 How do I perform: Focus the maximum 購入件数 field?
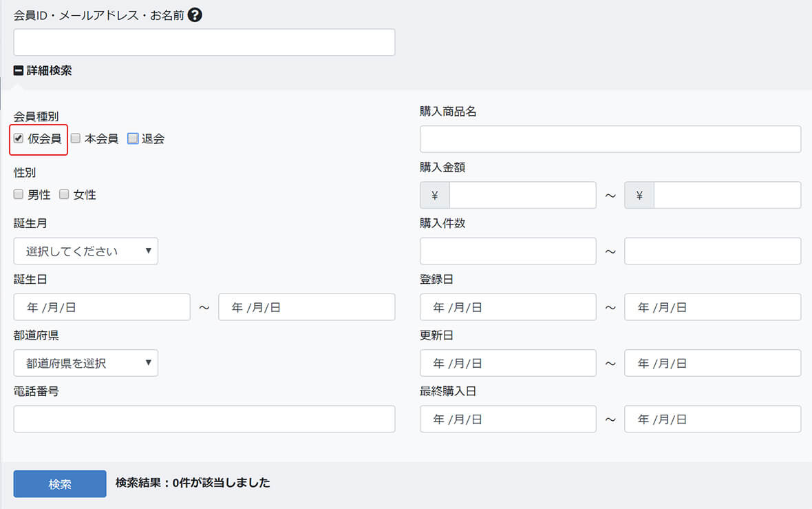(x=713, y=251)
